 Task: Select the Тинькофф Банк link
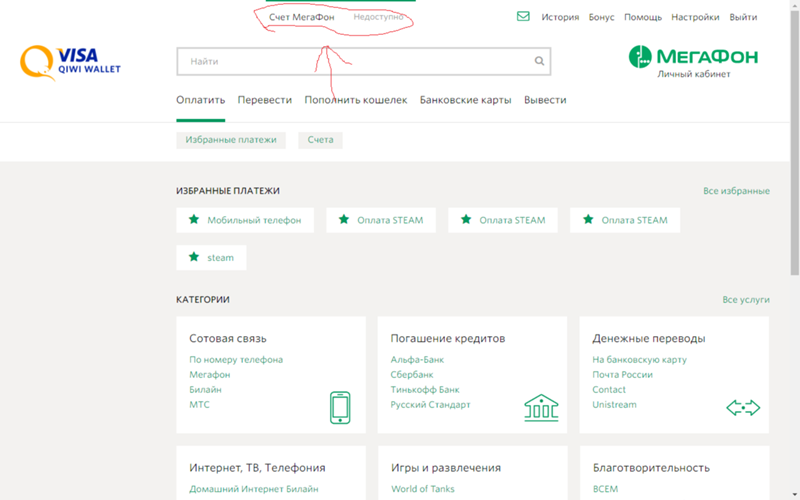click(424, 389)
